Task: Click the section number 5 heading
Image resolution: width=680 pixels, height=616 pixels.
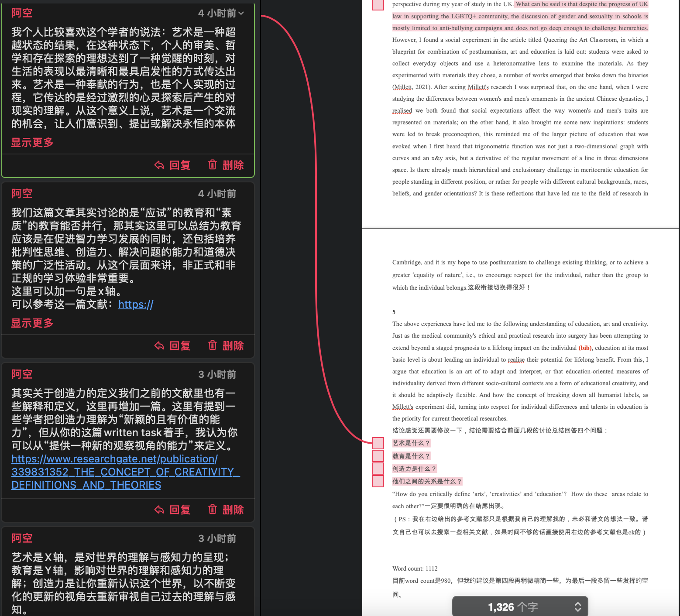Action: (394, 312)
